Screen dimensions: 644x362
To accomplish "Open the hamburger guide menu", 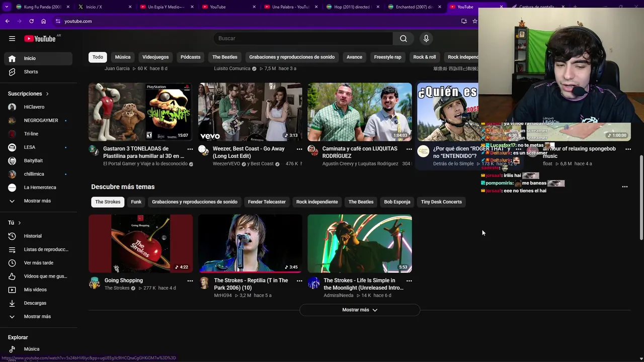I will pyautogui.click(x=12, y=38).
